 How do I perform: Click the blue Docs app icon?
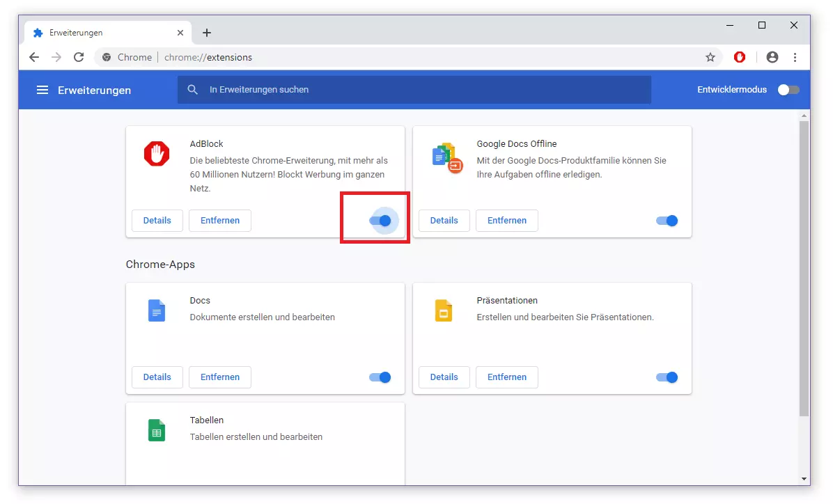coord(157,310)
